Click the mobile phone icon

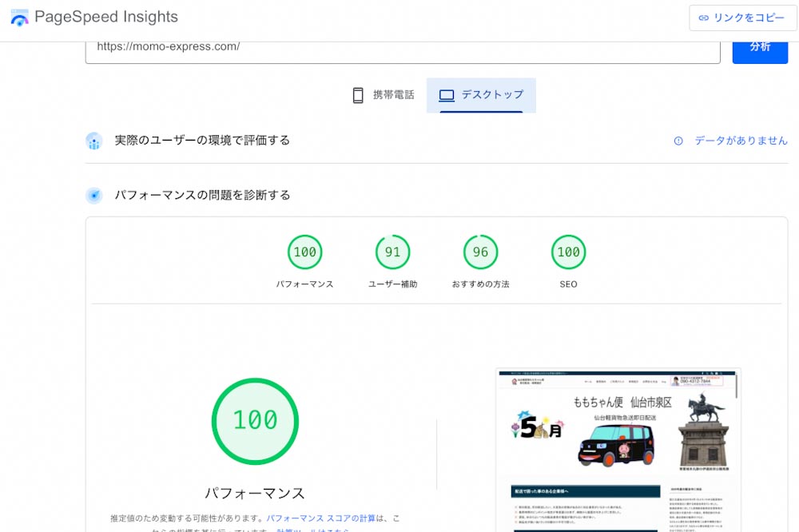358,95
